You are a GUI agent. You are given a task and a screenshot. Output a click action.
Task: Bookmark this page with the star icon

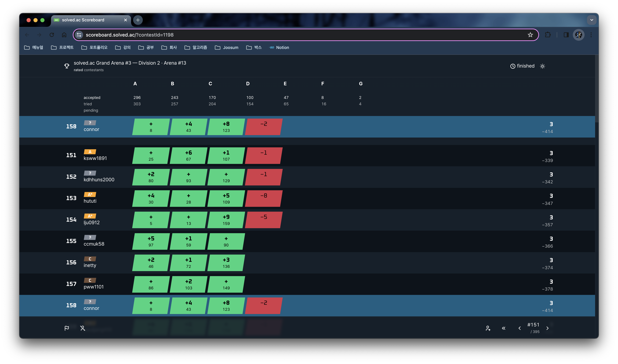click(x=530, y=35)
